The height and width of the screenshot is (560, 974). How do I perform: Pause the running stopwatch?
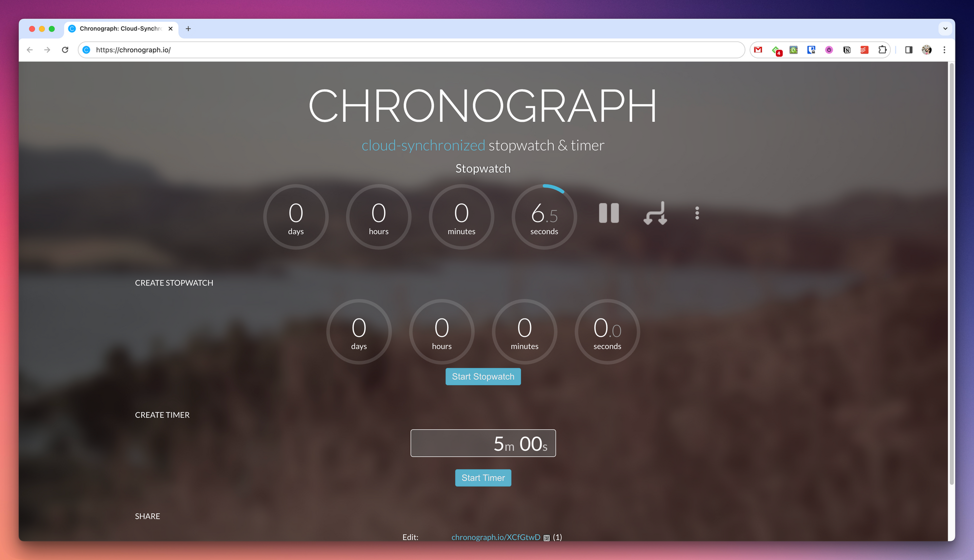click(608, 213)
